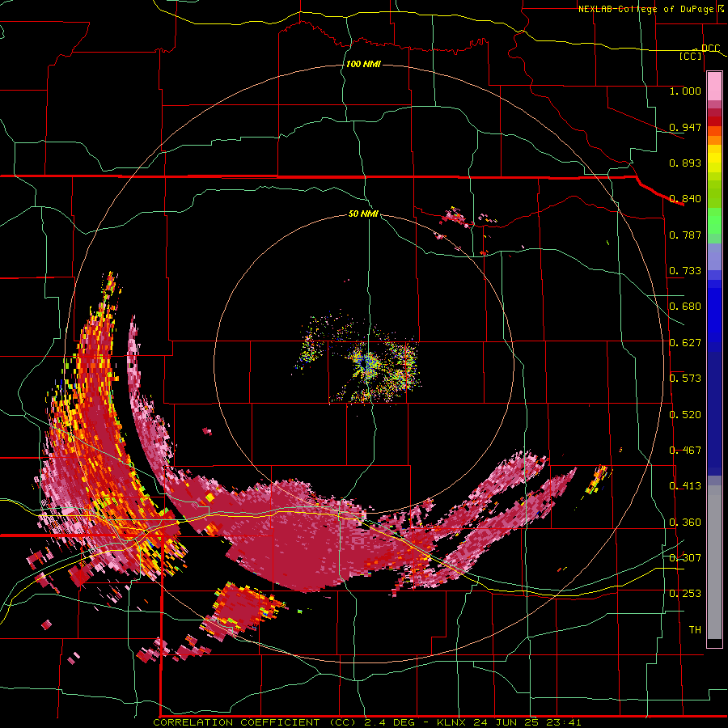The width and height of the screenshot is (728, 728).
Task: Select the 0.787 scale label
Action: click(685, 235)
